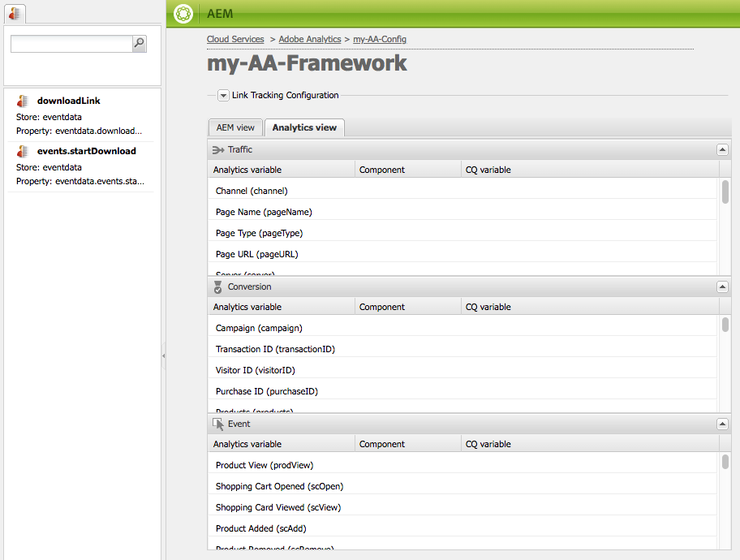Click Event table CQ variable header

[x=590, y=444]
